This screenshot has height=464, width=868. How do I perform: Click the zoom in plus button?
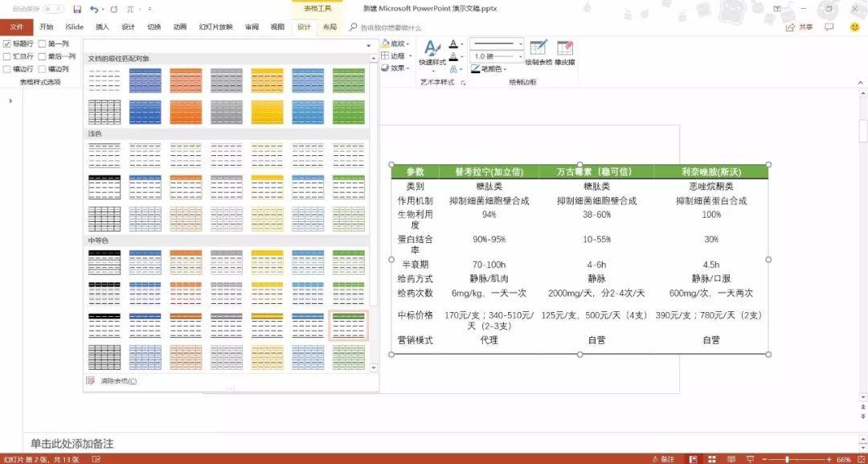[829, 459]
